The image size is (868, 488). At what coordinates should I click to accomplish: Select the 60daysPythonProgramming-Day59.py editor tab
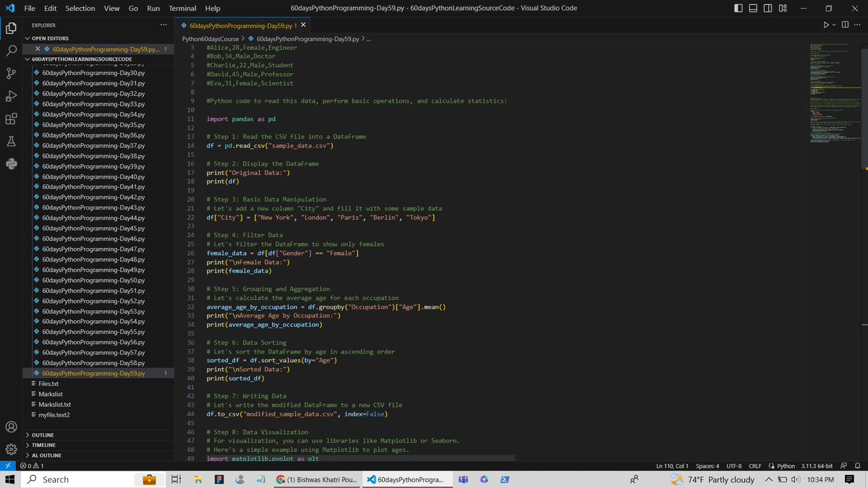[243, 25]
